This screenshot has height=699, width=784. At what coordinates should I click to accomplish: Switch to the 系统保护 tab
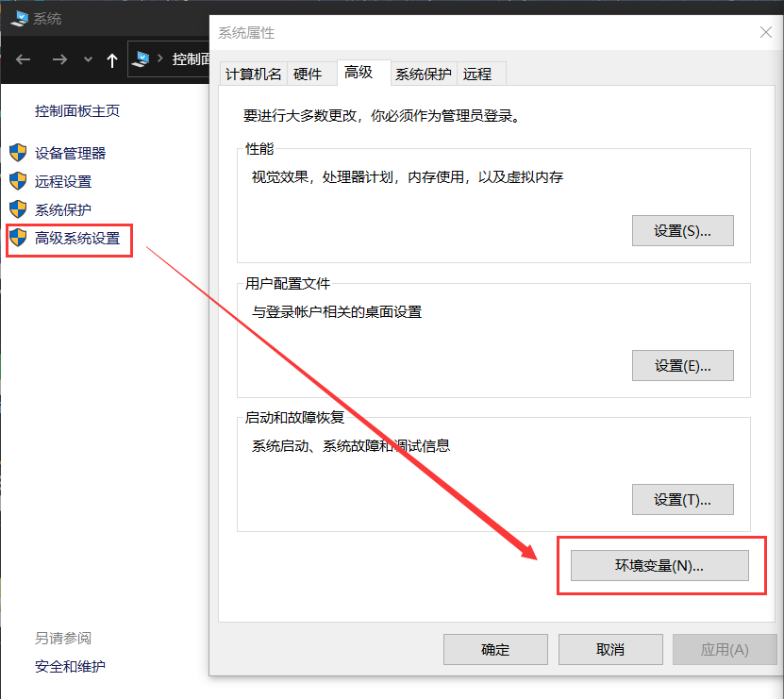pos(423,74)
